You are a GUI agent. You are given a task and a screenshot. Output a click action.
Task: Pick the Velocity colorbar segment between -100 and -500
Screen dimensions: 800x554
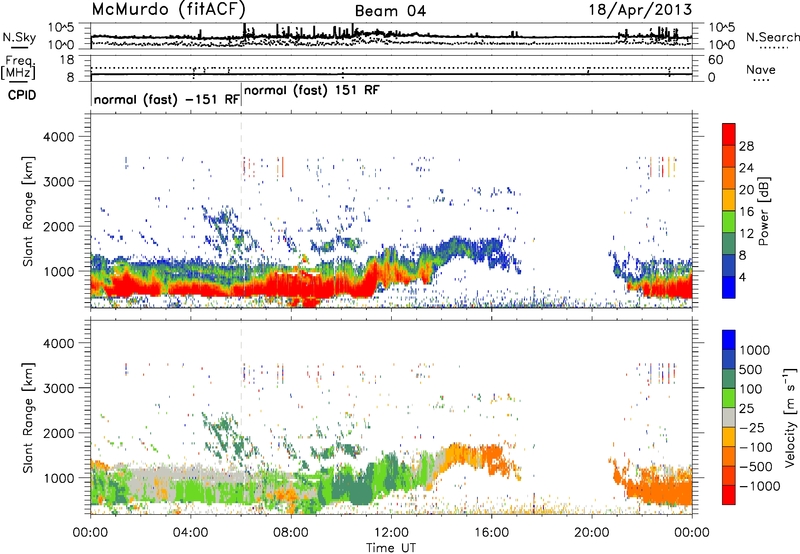coord(729,457)
